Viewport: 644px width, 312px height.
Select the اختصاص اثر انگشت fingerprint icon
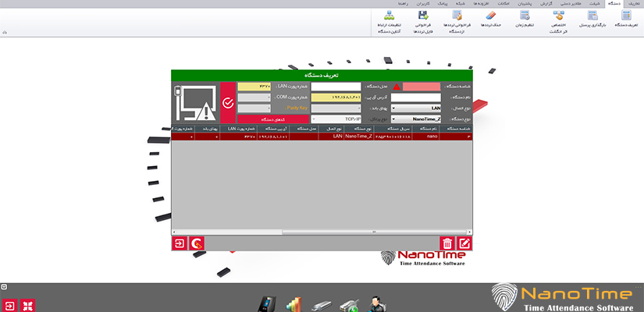point(558,16)
